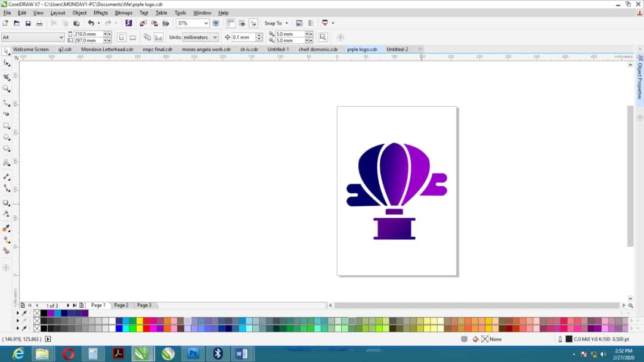Viewport: 644px width, 362px height.
Task: Toggle Show grid
Action: tap(242, 23)
